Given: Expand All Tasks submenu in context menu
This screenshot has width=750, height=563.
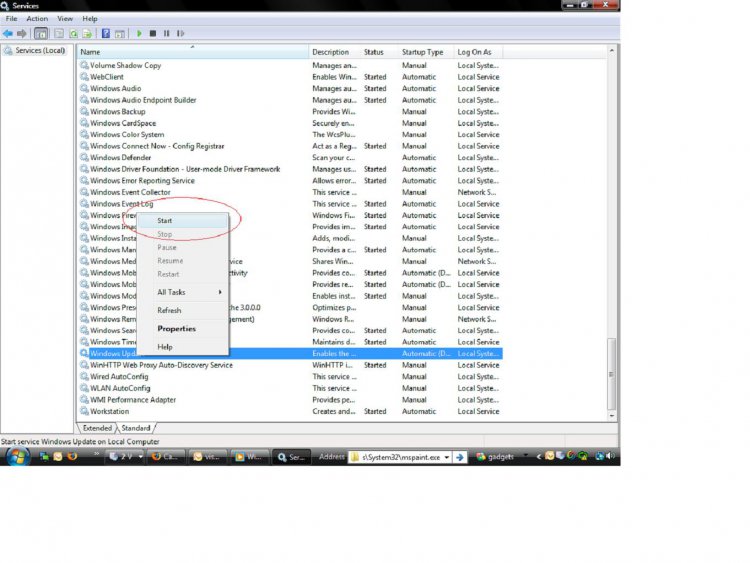Looking at the screenshot, I should click(x=183, y=292).
